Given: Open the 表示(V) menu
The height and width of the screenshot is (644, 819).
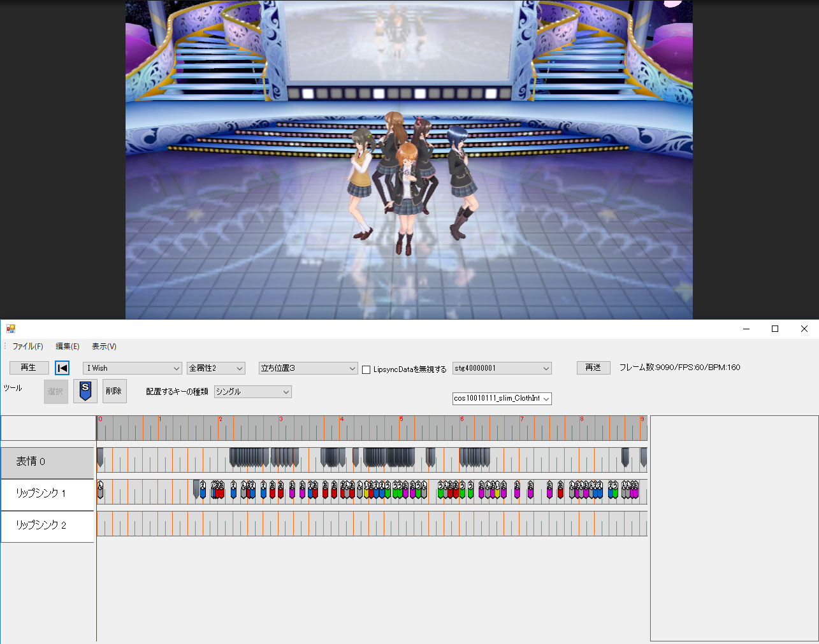Looking at the screenshot, I should pyautogui.click(x=104, y=347).
